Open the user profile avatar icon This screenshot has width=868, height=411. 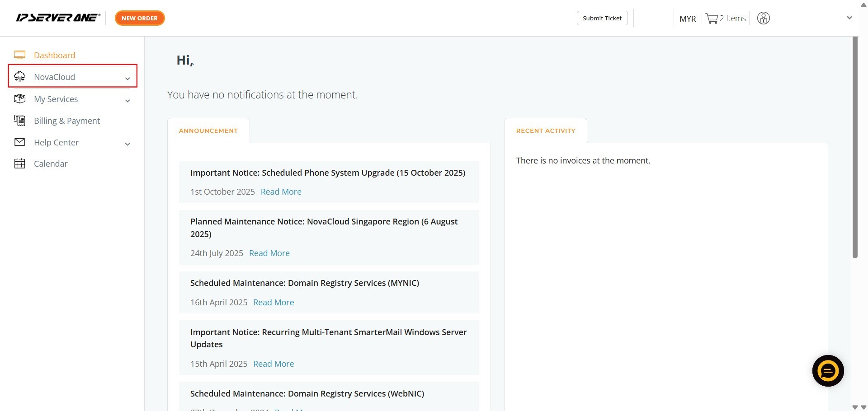(x=763, y=18)
